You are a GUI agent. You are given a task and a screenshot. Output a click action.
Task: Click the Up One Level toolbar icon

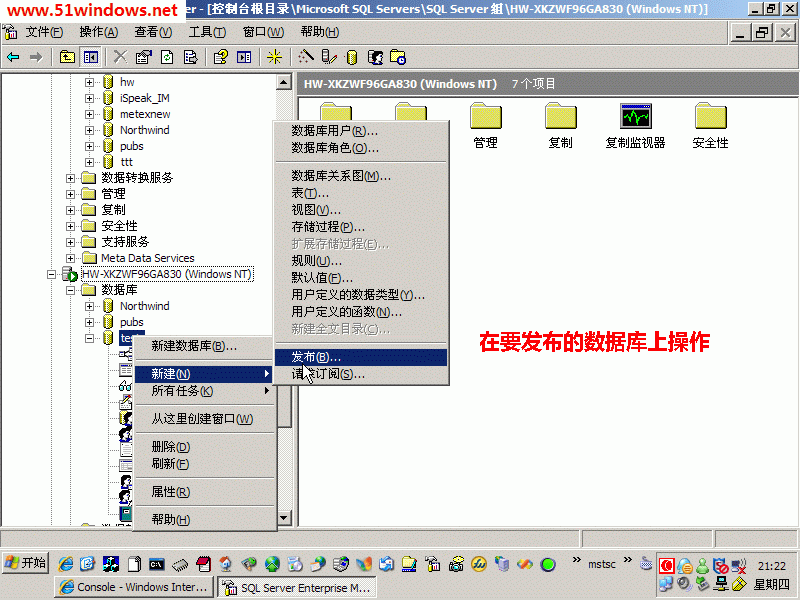point(67,57)
